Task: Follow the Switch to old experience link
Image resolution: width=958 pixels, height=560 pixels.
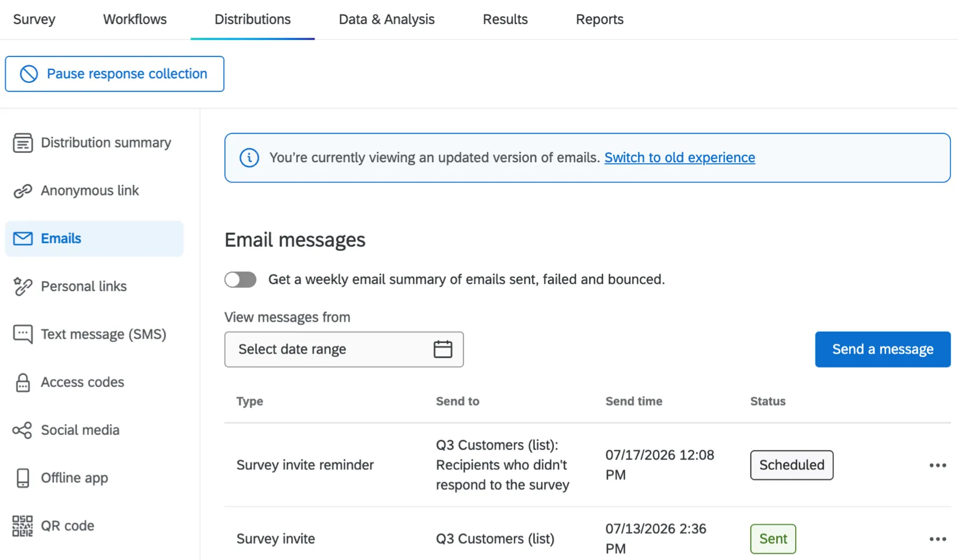Action: [x=680, y=158]
